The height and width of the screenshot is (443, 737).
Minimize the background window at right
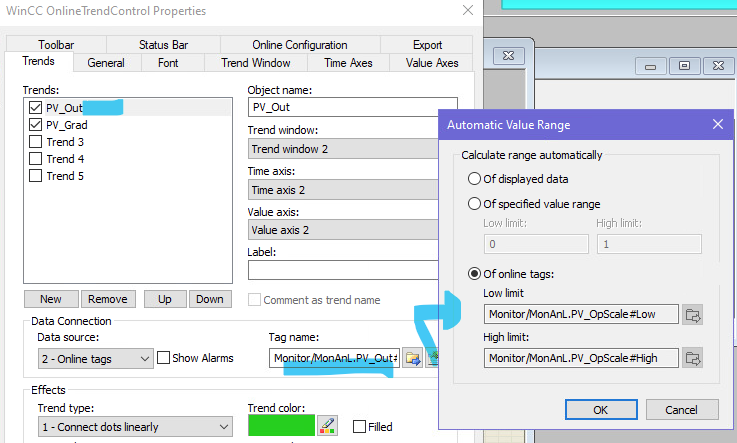coord(651,66)
